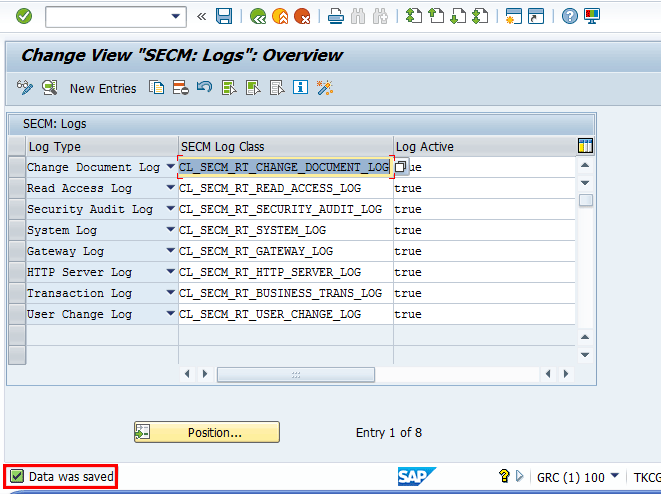The image size is (661, 494).
Task: Click the New Entries button
Action: [102, 88]
